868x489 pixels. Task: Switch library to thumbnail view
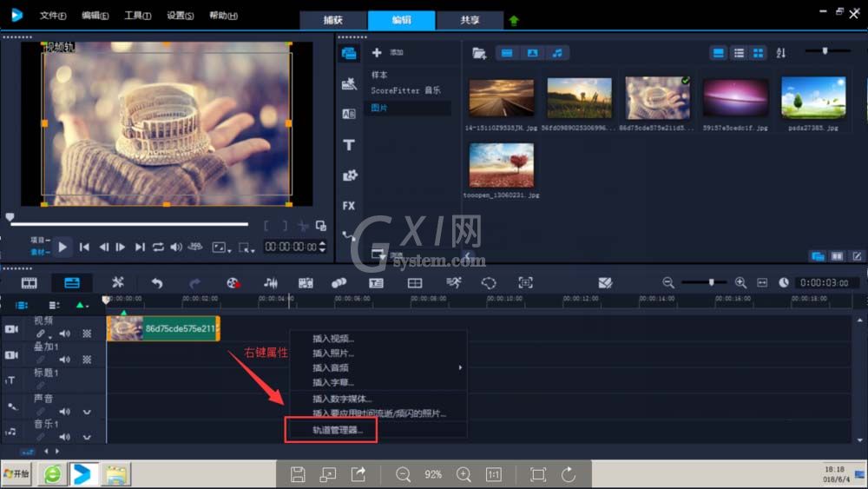click(758, 53)
